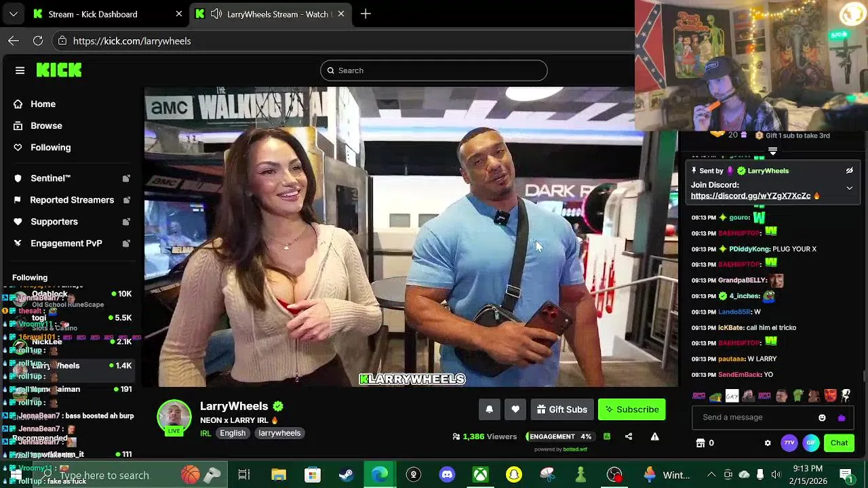This screenshot has height=488, width=868.
Task: Close the Stream - Kick Dashboard tab
Action: pos(179,14)
